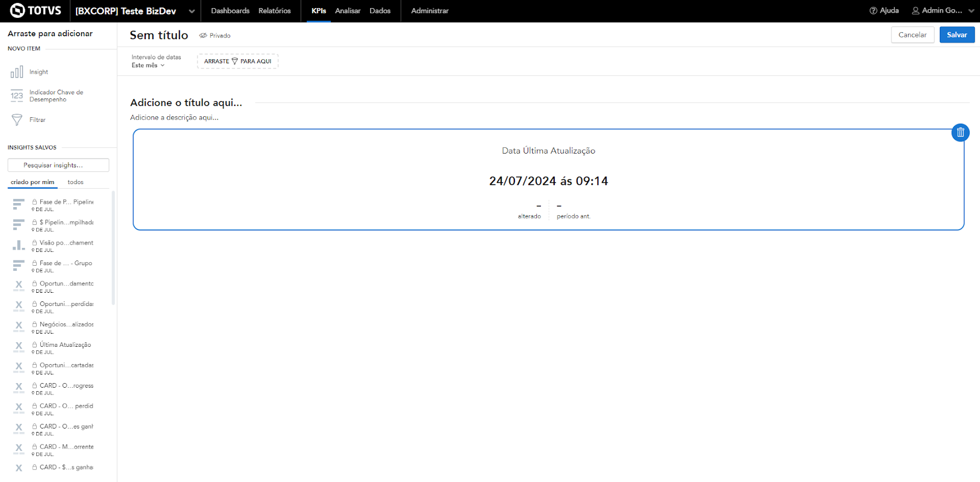Click the '24/07/2024 ás 09:14' KPI value
Screen dimensions: 980x482
[548, 181]
